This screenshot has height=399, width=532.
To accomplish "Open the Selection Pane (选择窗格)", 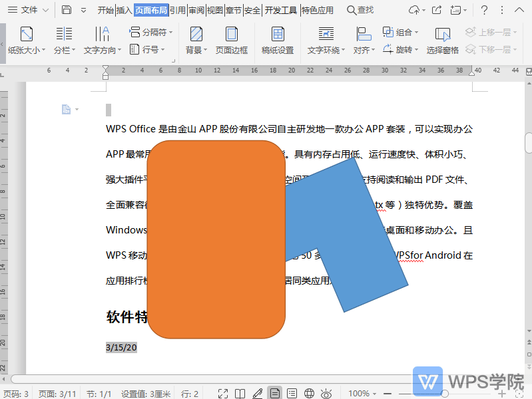I will [x=442, y=40].
